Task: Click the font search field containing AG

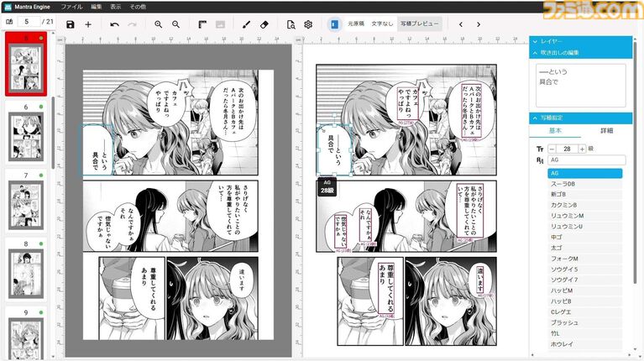Action: click(x=587, y=160)
